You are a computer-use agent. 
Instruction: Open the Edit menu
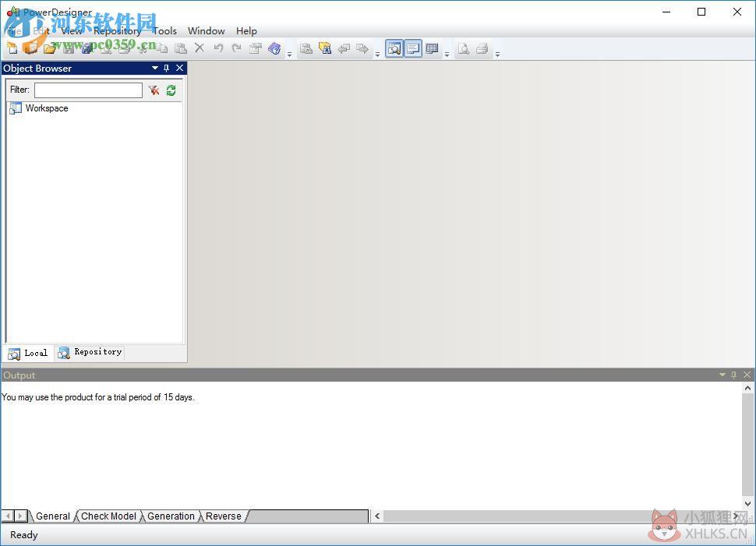click(41, 31)
